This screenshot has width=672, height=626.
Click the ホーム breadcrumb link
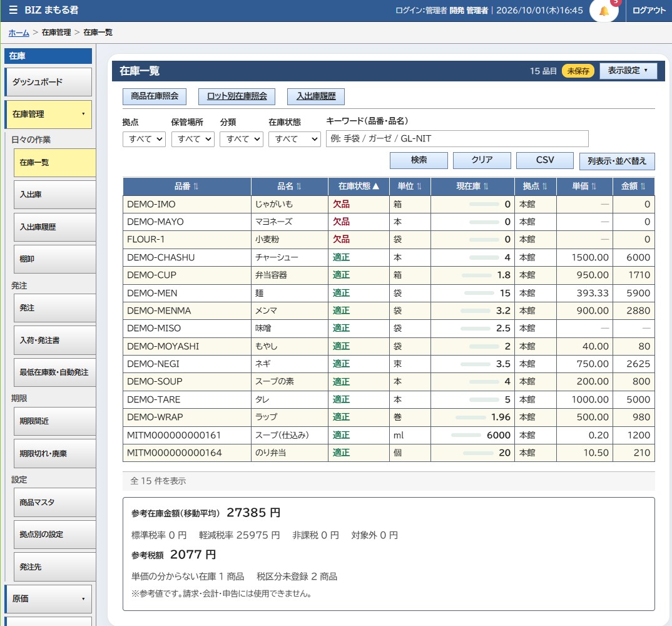coord(19,33)
